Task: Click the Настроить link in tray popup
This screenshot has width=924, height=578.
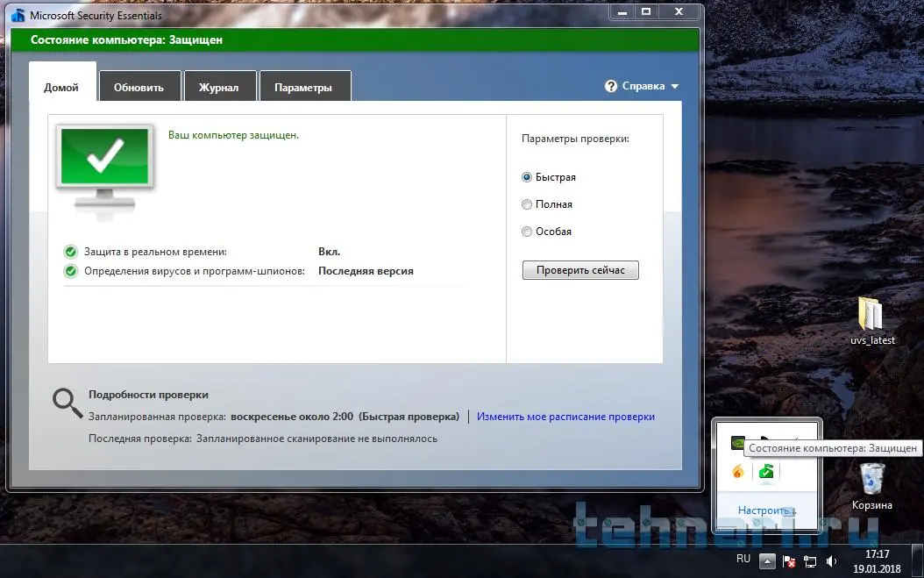Action: point(767,510)
